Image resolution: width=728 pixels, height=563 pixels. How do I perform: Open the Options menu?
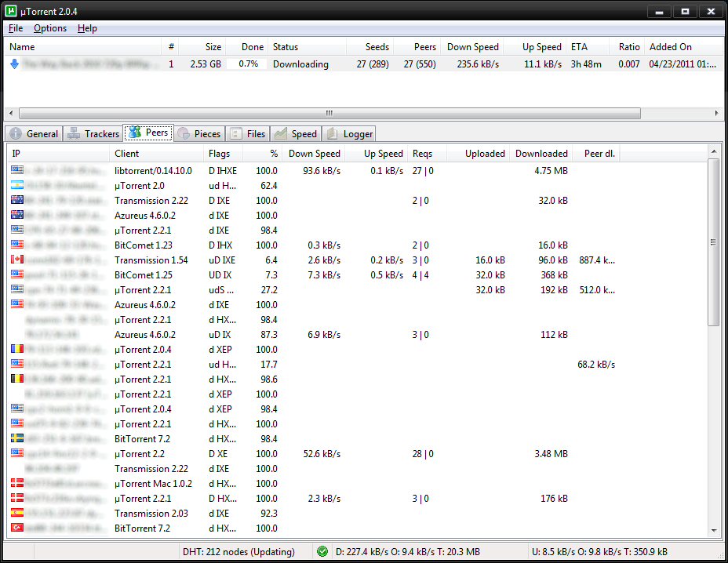click(x=50, y=28)
